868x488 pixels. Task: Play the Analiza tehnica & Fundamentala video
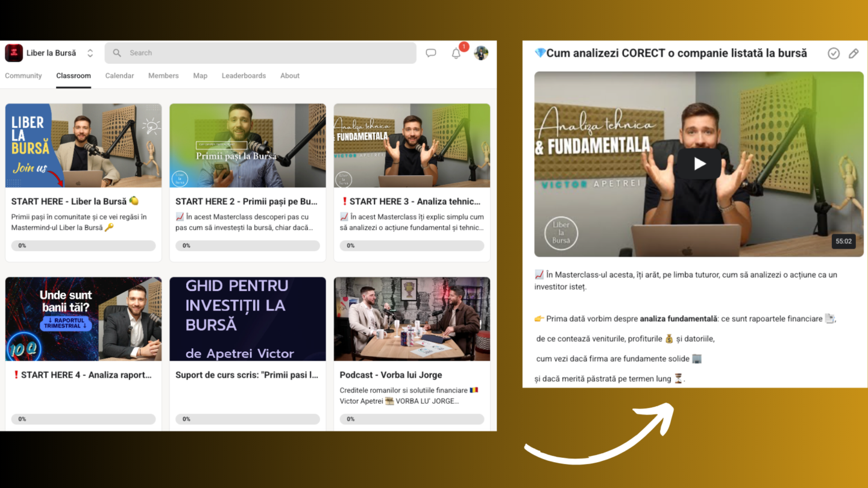click(699, 164)
